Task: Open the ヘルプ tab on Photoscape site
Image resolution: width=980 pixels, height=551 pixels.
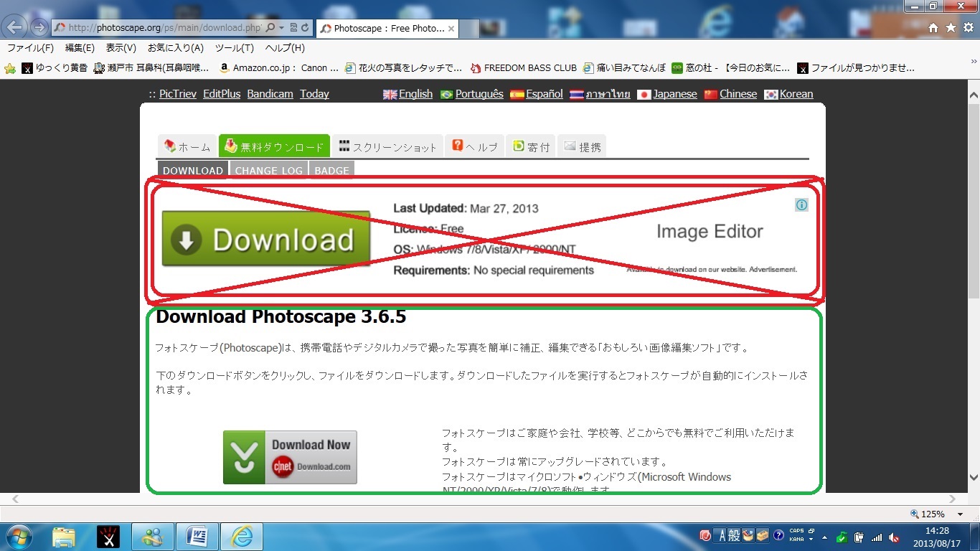Action: (474, 146)
